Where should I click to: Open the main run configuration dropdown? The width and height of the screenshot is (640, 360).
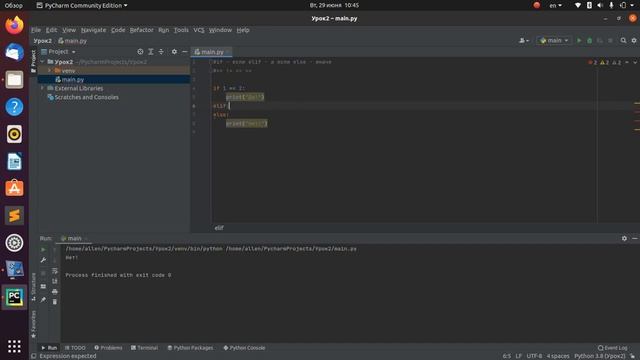tap(554, 40)
